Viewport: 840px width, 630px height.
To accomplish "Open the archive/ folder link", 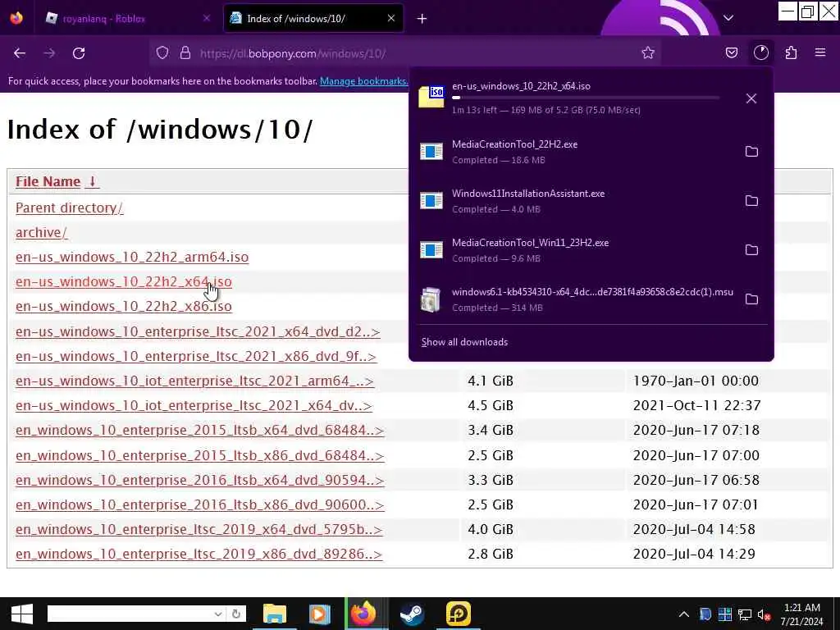I will 41,232.
